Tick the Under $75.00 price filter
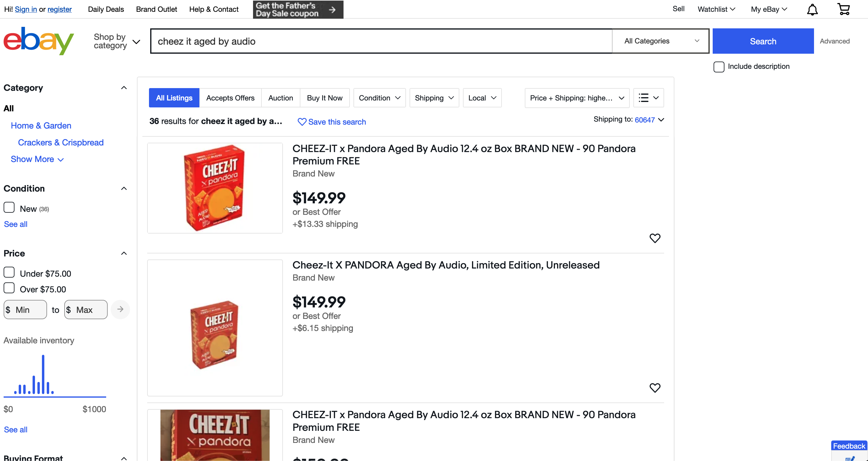Viewport: 868px width, 461px height. [9, 272]
